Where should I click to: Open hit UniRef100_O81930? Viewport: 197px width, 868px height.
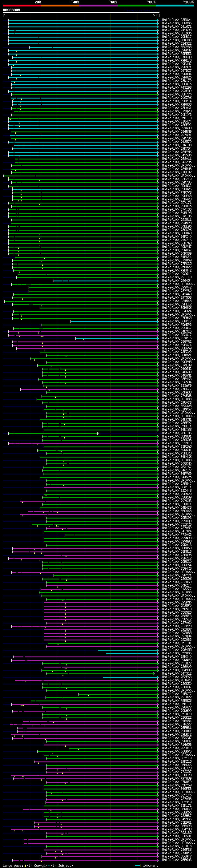coord(177,33)
